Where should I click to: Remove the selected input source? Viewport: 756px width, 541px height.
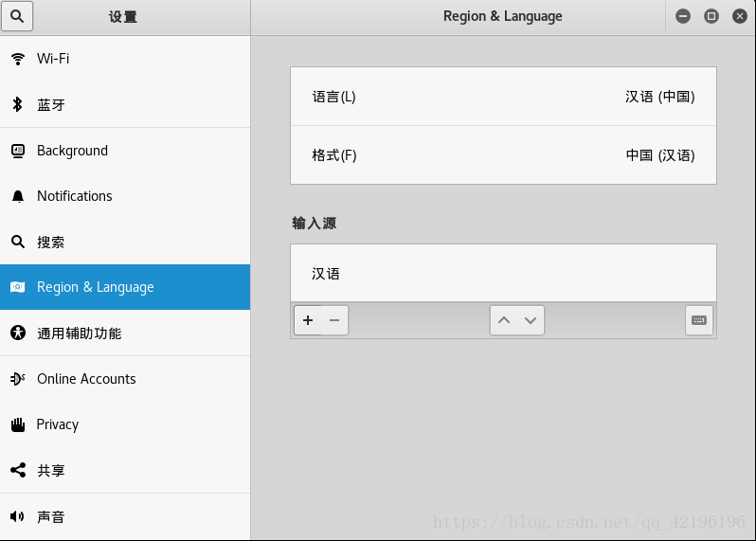coord(334,320)
